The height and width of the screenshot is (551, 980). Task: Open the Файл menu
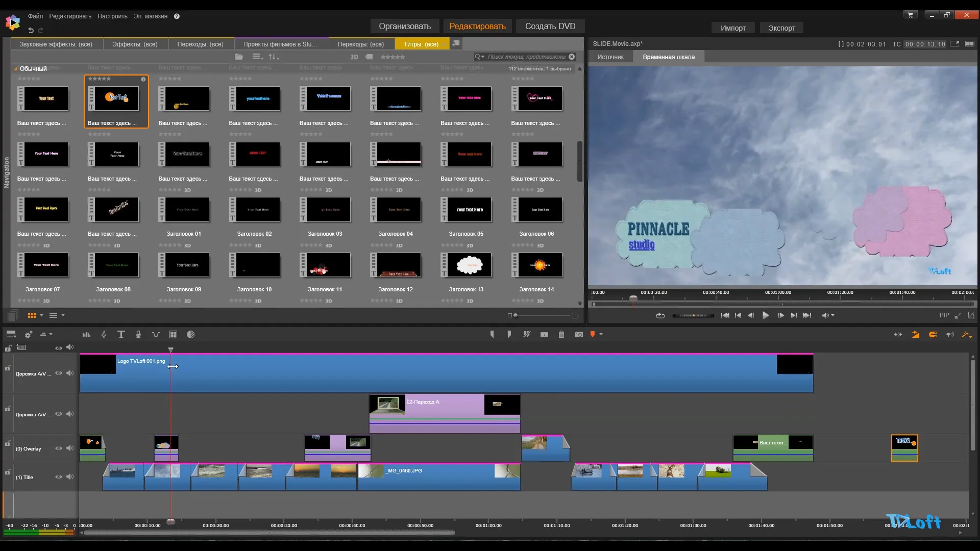pos(35,16)
